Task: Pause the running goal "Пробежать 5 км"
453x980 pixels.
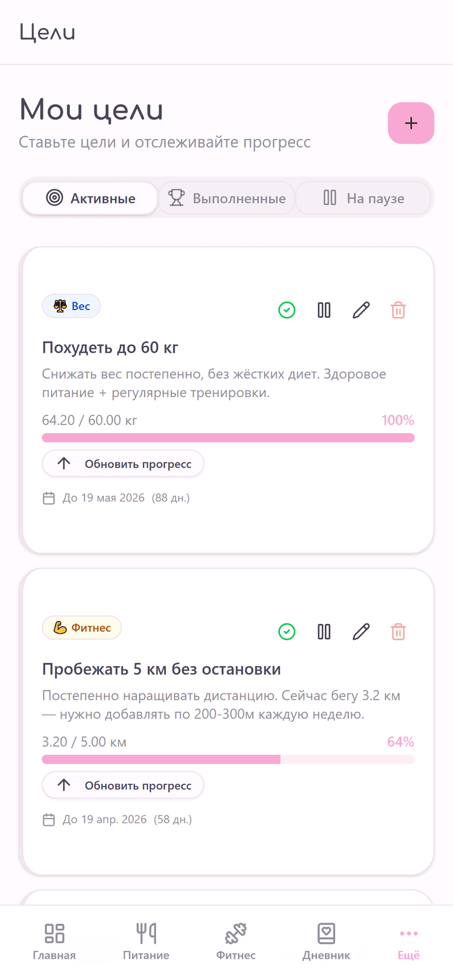Action: pos(324,632)
